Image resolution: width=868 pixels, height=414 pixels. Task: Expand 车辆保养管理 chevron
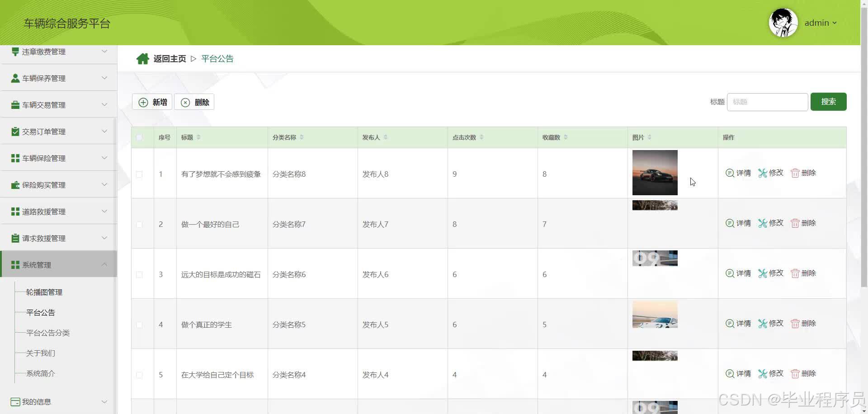104,78
